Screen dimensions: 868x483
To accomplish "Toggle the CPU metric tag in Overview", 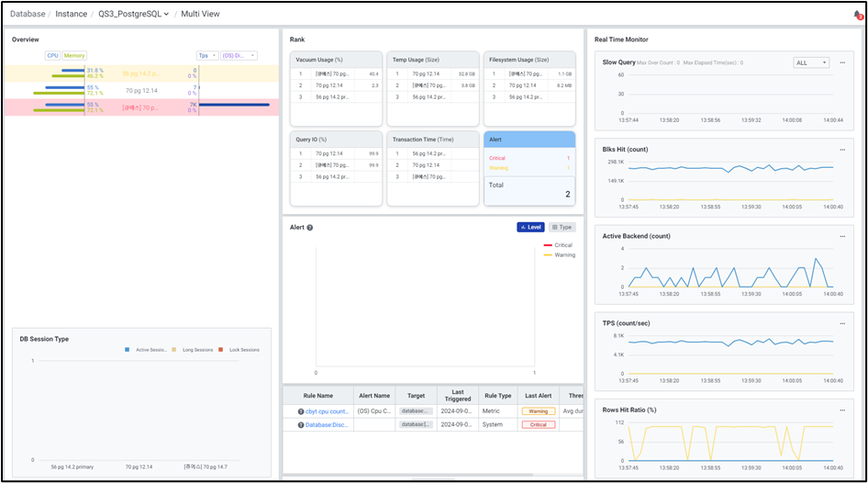I will point(52,56).
